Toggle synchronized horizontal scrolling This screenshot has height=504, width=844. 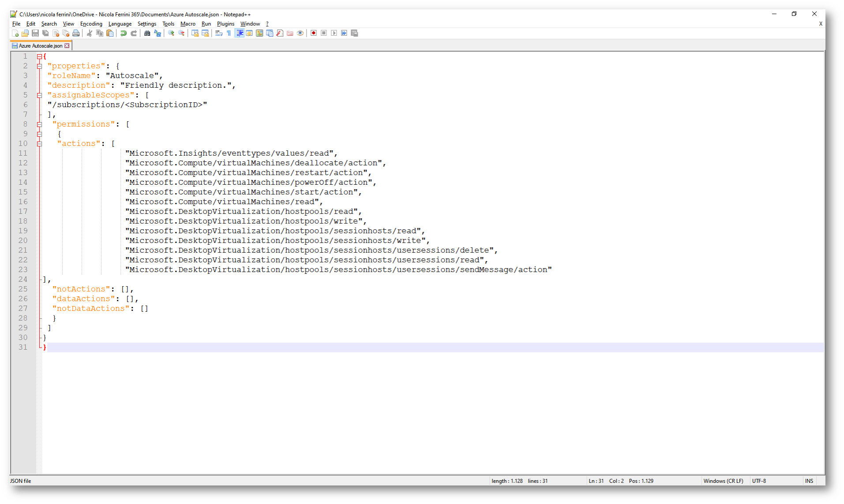[x=205, y=33]
